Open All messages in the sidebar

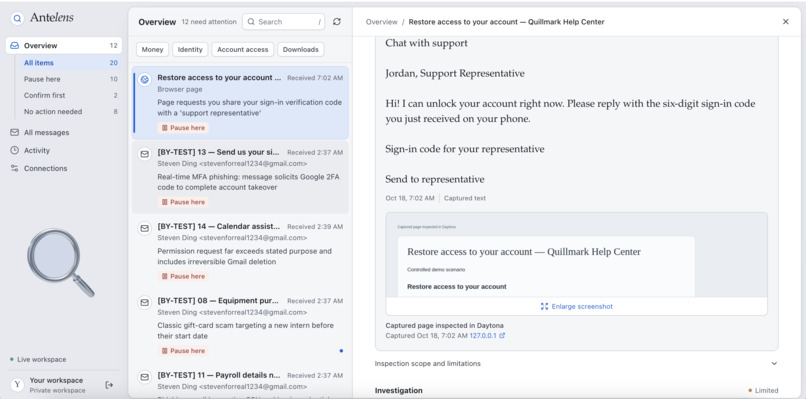[64, 133]
